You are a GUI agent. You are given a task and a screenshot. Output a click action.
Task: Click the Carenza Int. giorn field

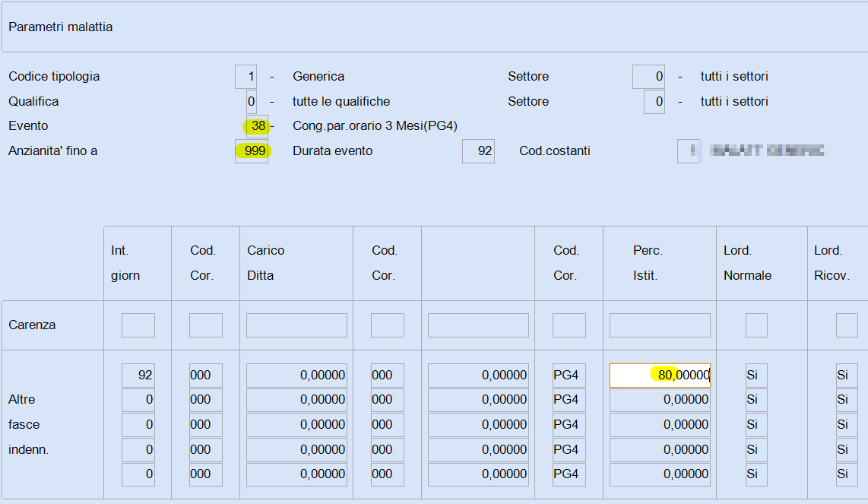coord(138,325)
